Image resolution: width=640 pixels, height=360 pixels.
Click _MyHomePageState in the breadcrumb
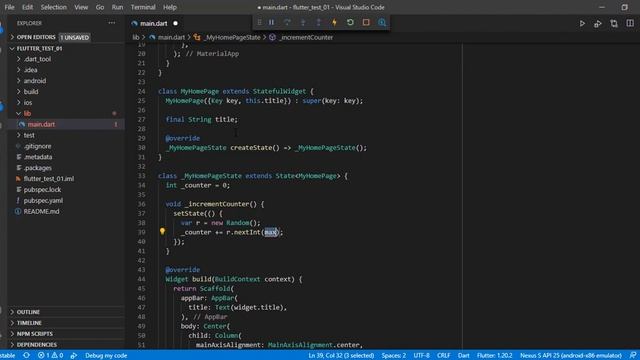coord(232,37)
